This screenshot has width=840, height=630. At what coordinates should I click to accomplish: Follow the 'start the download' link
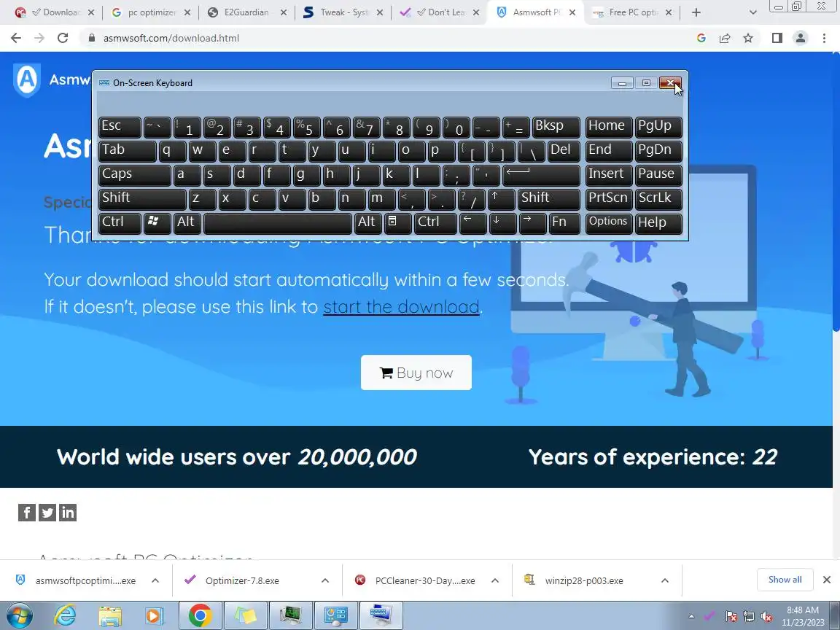tap(401, 307)
